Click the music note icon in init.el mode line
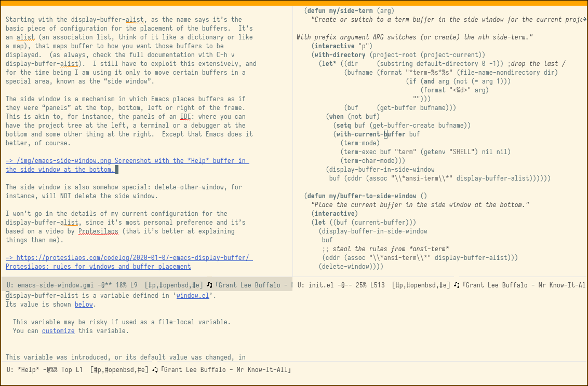Screen dimensions: 588x386 457,285
